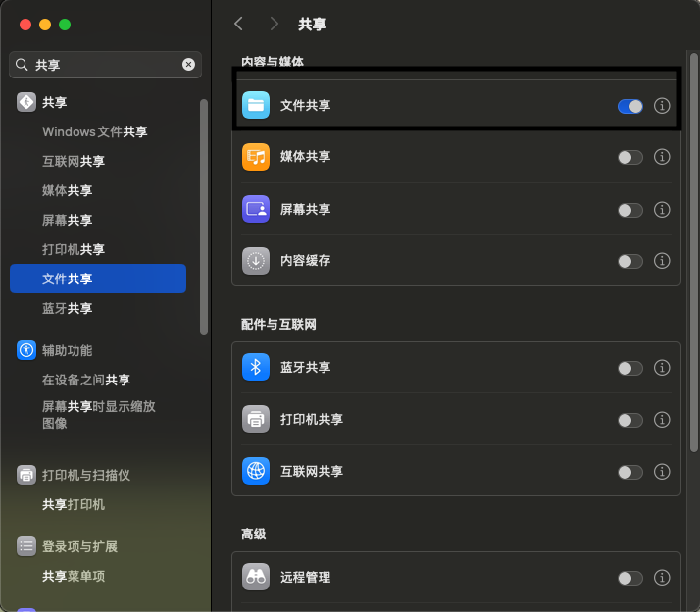
Task: Click the 屏幕共享 row label in main pane
Action: tap(305, 209)
